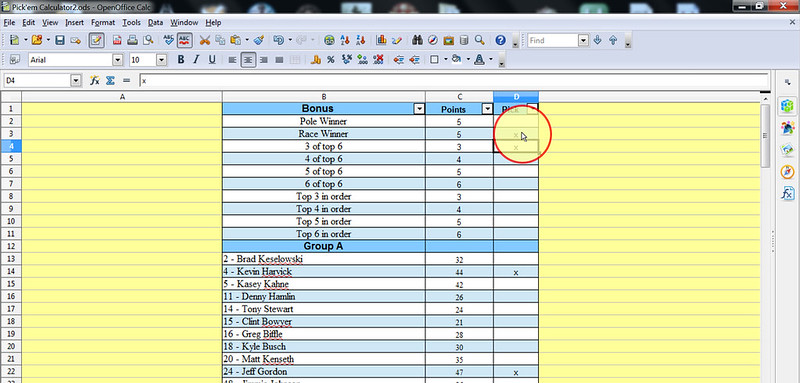Click the Document as E-mail icon
Image resolution: width=800 pixels, height=383 pixels.
[76, 40]
